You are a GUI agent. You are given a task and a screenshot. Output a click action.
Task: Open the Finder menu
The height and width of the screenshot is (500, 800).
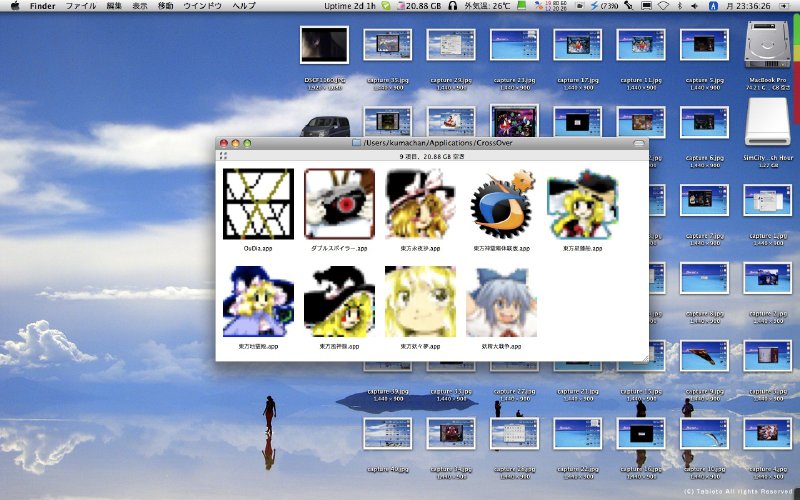point(42,6)
